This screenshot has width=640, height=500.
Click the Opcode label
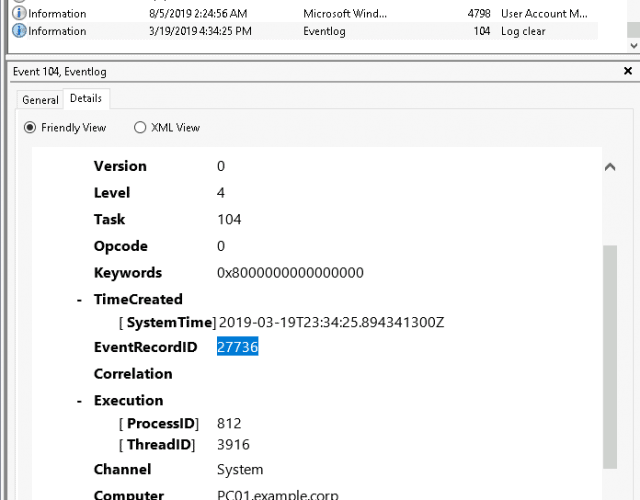(120, 246)
